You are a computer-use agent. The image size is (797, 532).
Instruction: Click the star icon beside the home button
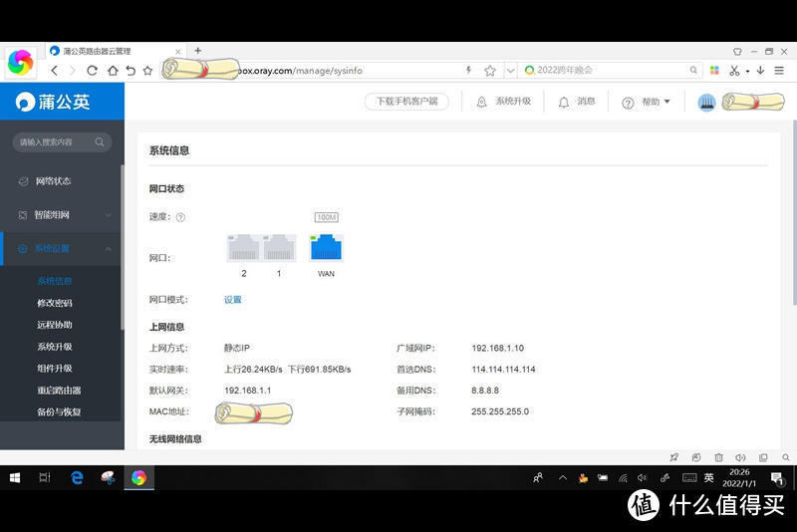(x=147, y=71)
